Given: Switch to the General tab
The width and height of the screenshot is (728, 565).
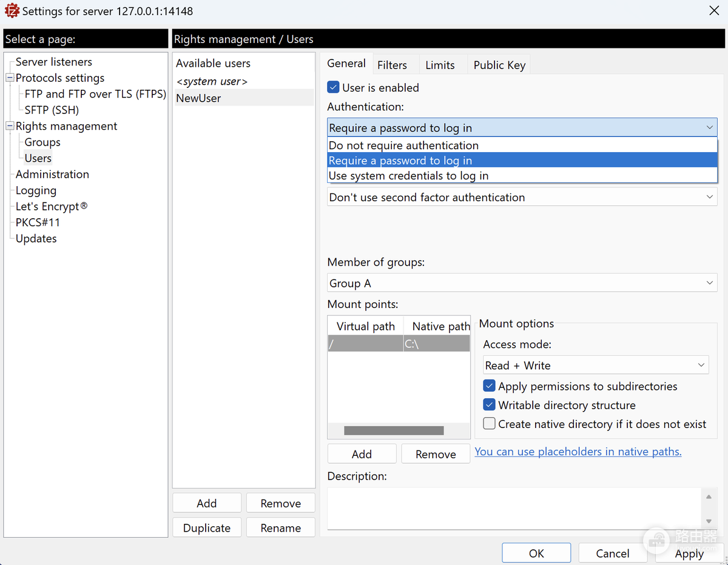Looking at the screenshot, I should 346,64.
